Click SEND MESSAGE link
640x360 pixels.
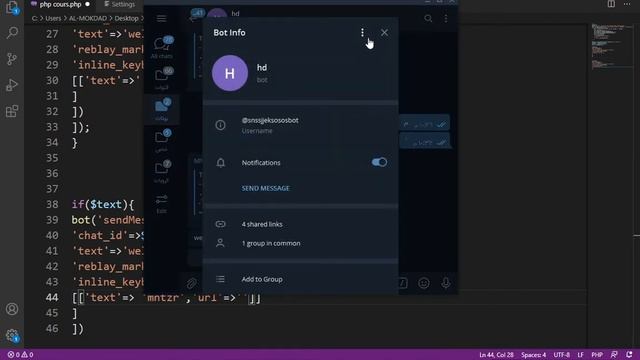pos(265,188)
